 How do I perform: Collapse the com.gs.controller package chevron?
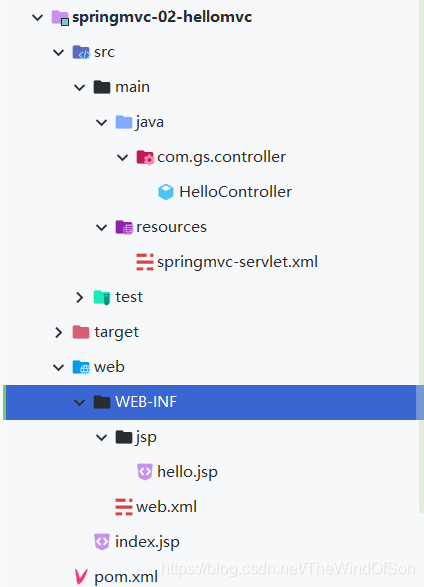[x=123, y=158]
